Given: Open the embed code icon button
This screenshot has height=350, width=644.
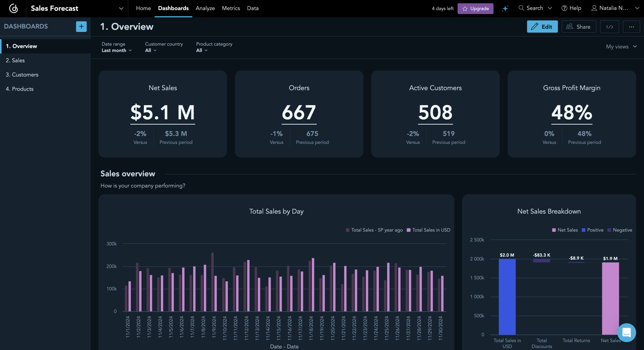Looking at the screenshot, I should click(609, 27).
